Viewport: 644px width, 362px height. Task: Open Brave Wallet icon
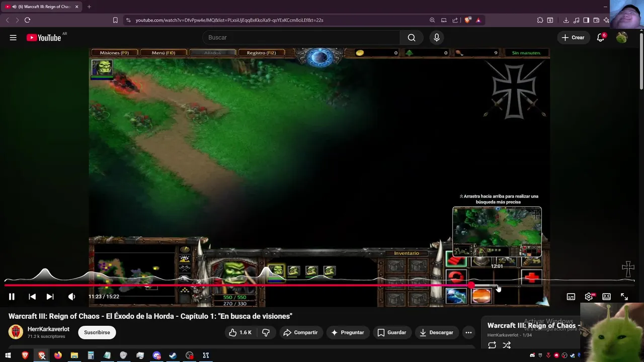(596, 20)
